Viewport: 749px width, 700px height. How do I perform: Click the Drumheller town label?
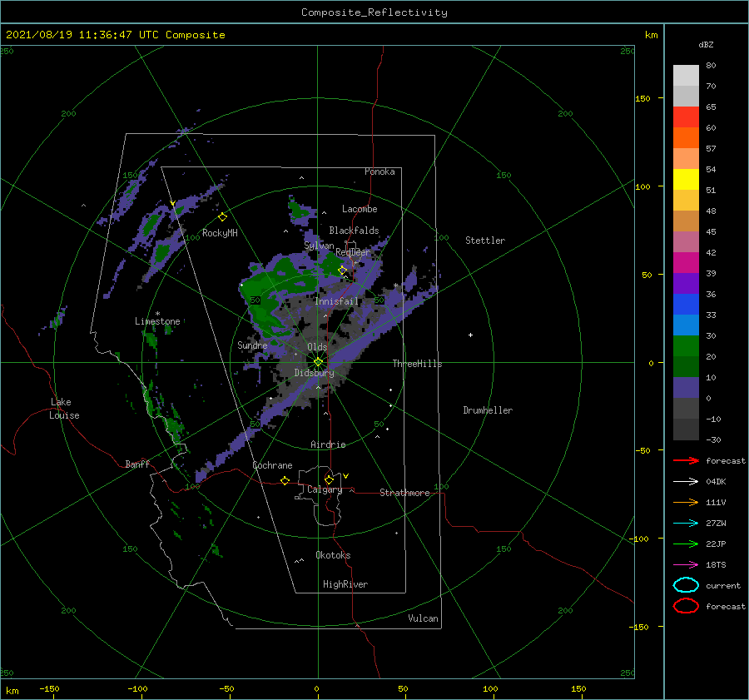pos(488,410)
